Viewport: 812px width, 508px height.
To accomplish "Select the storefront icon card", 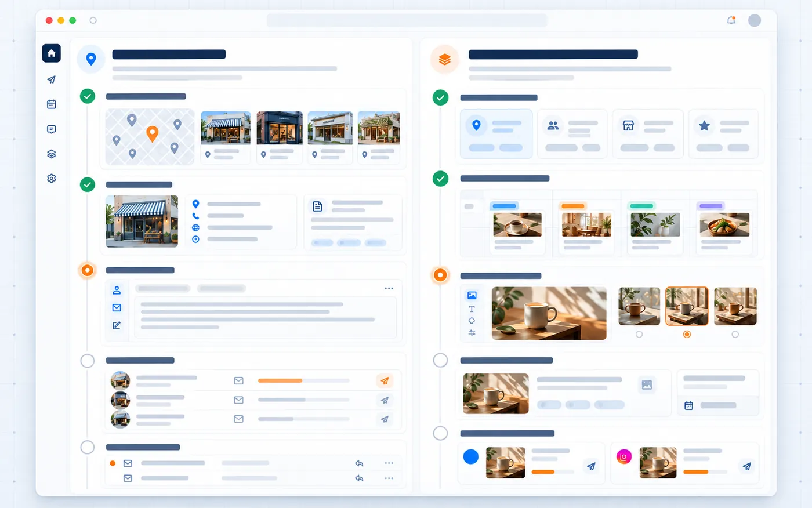I will (648, 134).
